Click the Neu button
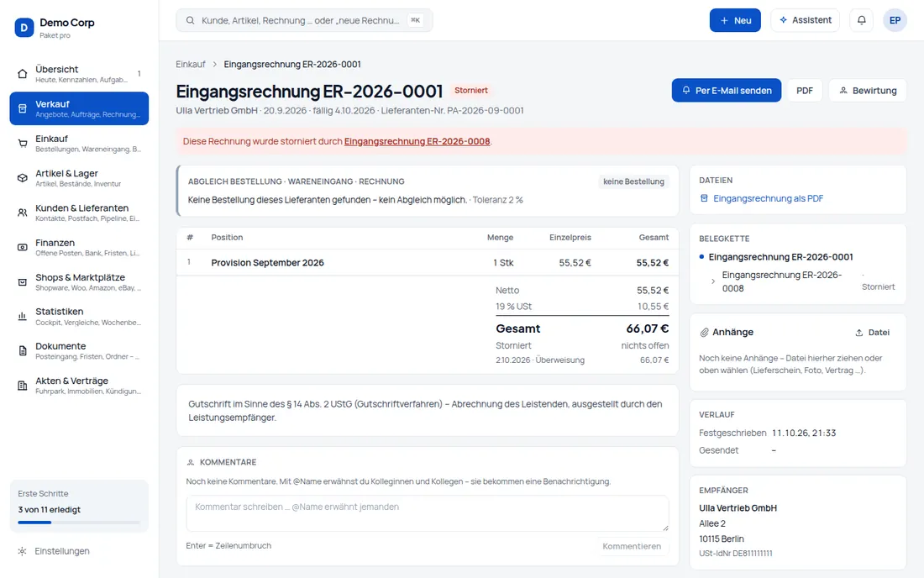The width and height of the screenshot is (924, 578). tap(735, 20)
